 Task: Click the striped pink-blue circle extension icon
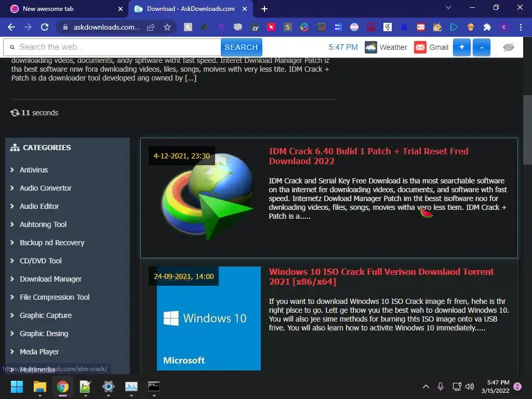pyautogui.click(x=354, y=27)
